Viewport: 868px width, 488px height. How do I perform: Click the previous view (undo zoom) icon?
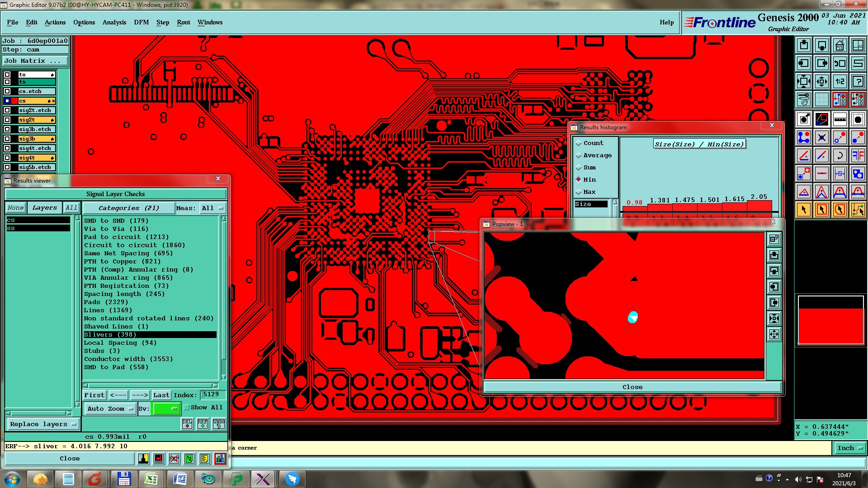840,63
